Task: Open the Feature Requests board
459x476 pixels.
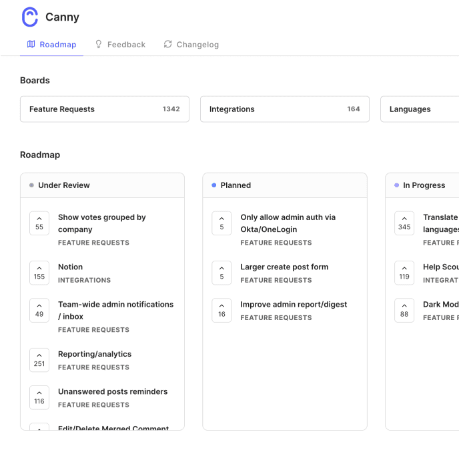Action: coord(105,109)
